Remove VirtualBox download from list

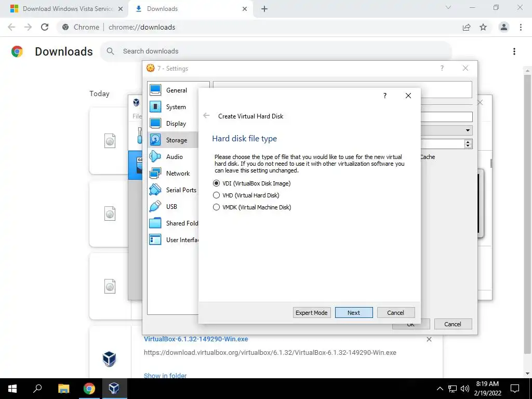[x=429, y=339]
